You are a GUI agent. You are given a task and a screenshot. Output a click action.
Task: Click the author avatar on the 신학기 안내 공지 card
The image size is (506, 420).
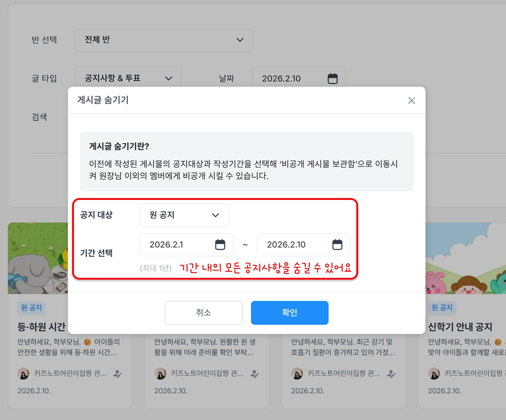pyautogui.click(x=434, y=374)
